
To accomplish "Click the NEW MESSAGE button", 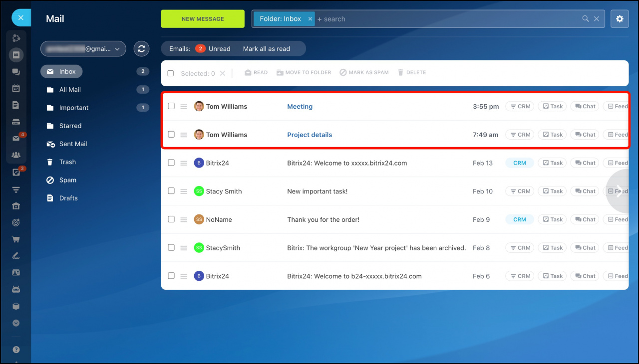I will 203,19.
